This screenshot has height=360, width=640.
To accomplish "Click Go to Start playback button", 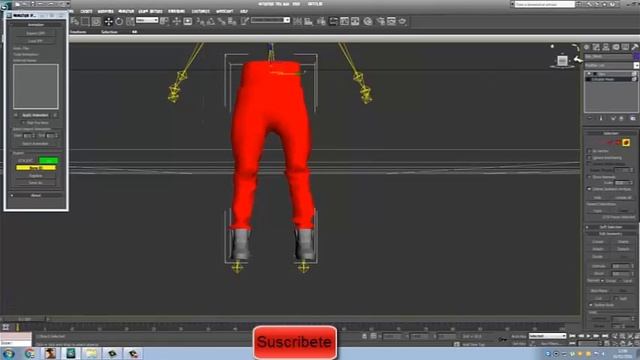I will [572, 336].
